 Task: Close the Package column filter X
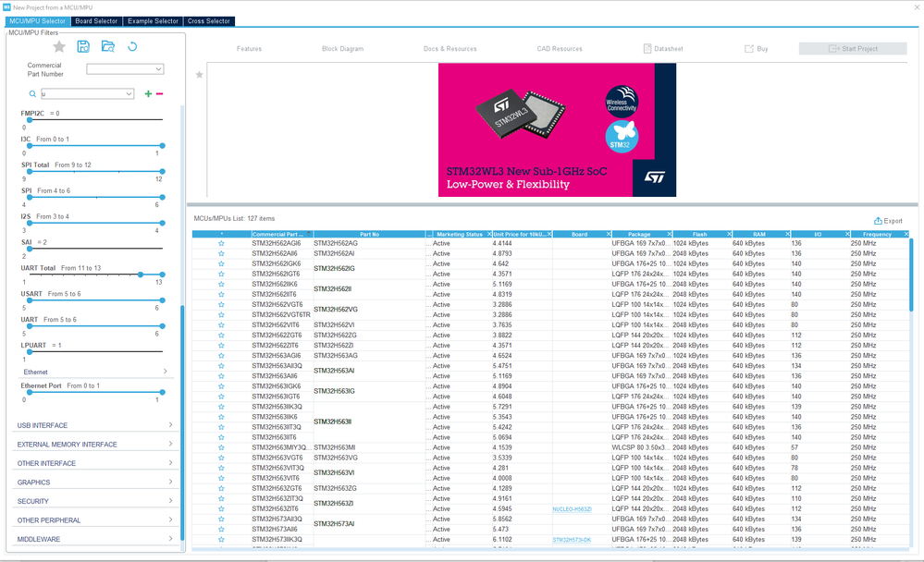pos(669,235)
